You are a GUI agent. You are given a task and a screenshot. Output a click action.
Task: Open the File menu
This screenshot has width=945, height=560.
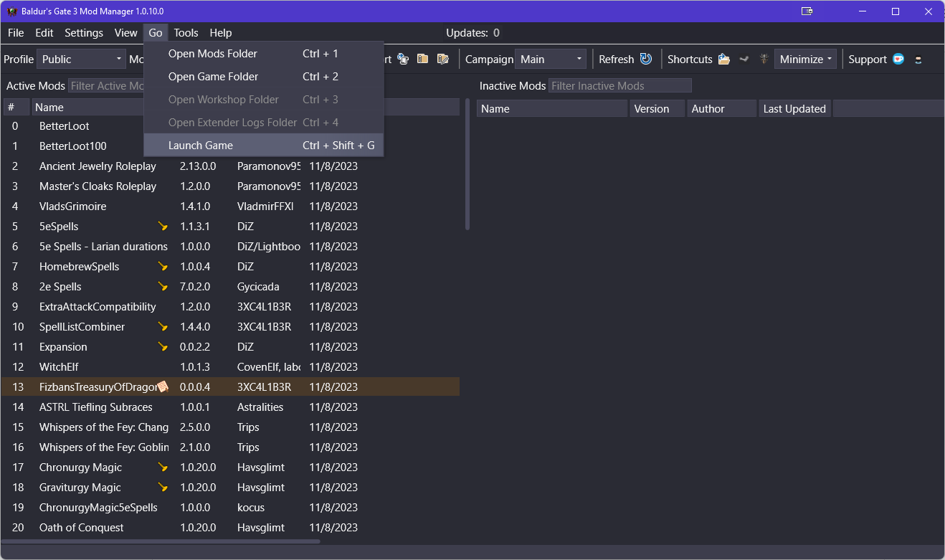(x=16, y=33)
